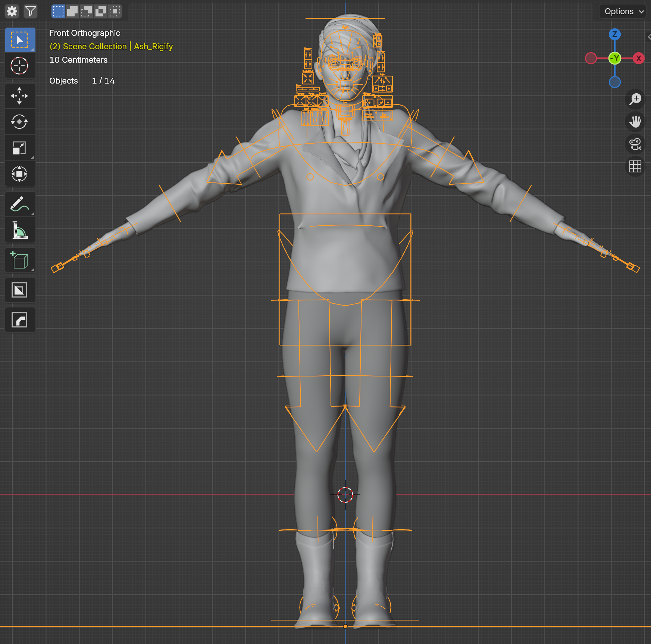Choose the Move tool

pyautogui.click(x=20, y=96)
